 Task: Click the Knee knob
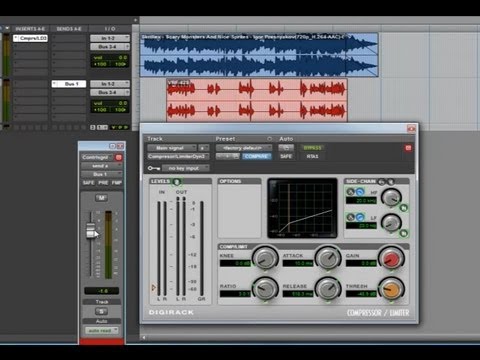click(x=265, y=258)
